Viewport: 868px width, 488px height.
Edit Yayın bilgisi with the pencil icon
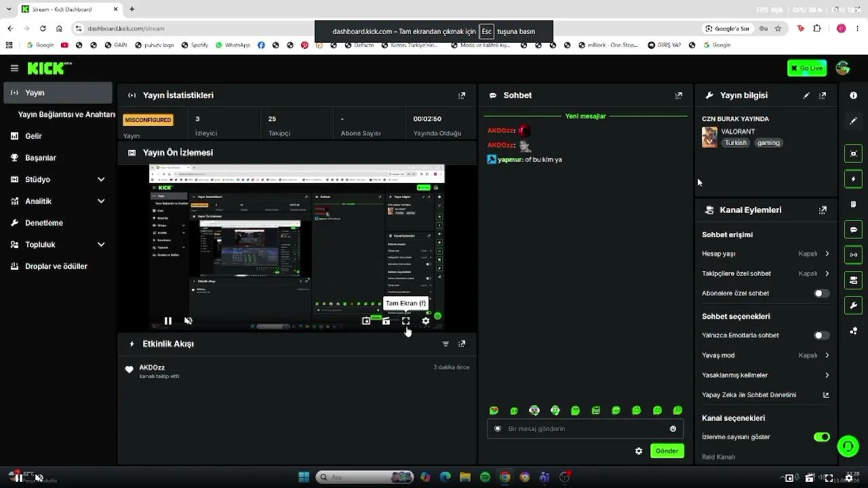click(806, 96)
